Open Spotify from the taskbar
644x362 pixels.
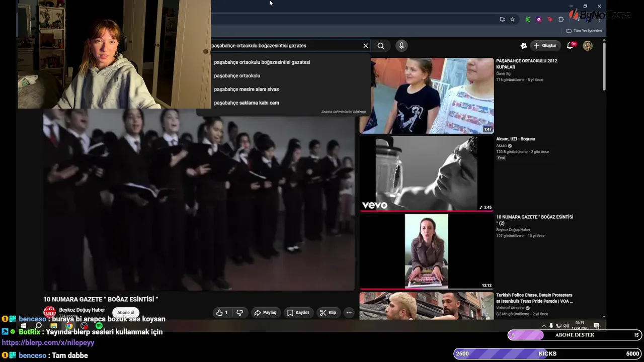[99, 326]
